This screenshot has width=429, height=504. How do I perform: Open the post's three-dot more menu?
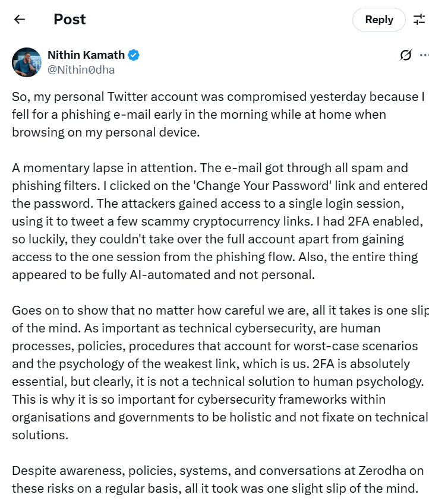tap(424, 55)
